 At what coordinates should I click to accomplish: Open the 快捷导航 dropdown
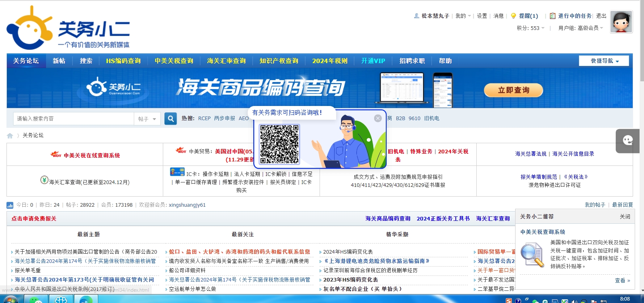pyautogui.click(x=604, y=61)
